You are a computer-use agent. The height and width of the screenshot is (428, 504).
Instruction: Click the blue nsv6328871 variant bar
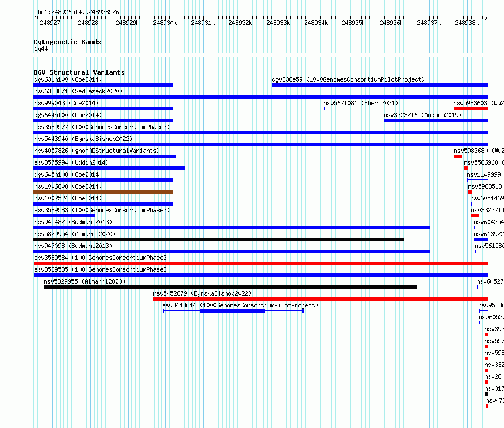tap(260, 97)
